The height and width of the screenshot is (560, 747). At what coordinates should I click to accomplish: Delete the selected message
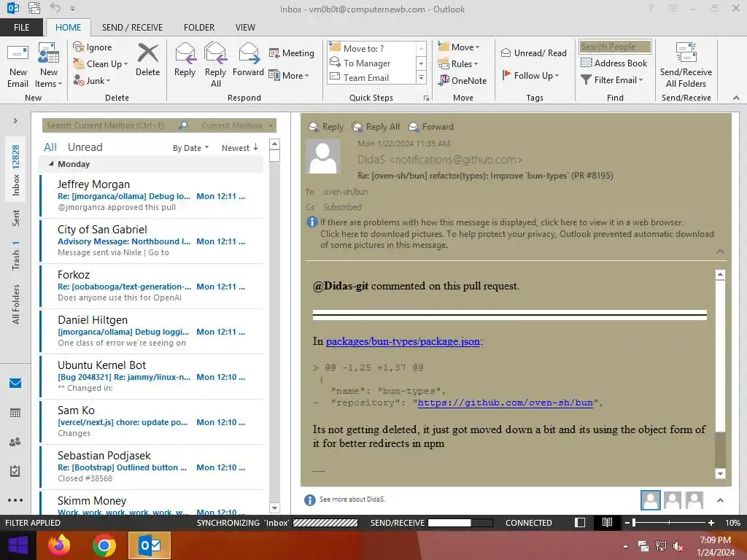(147, 60)
